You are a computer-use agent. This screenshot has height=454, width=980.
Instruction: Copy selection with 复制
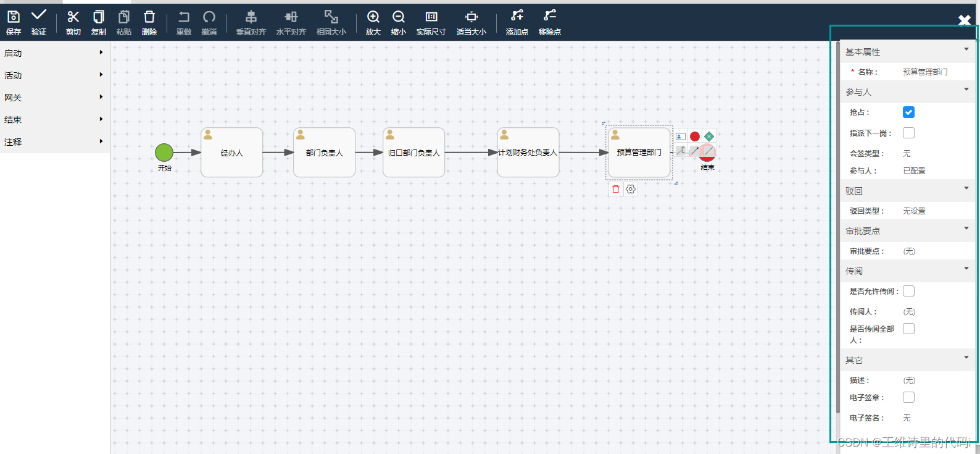(99, 22)
